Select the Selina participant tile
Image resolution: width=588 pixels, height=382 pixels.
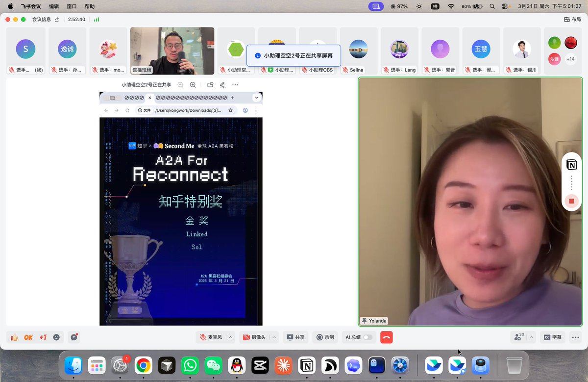(x=359, y=51)
